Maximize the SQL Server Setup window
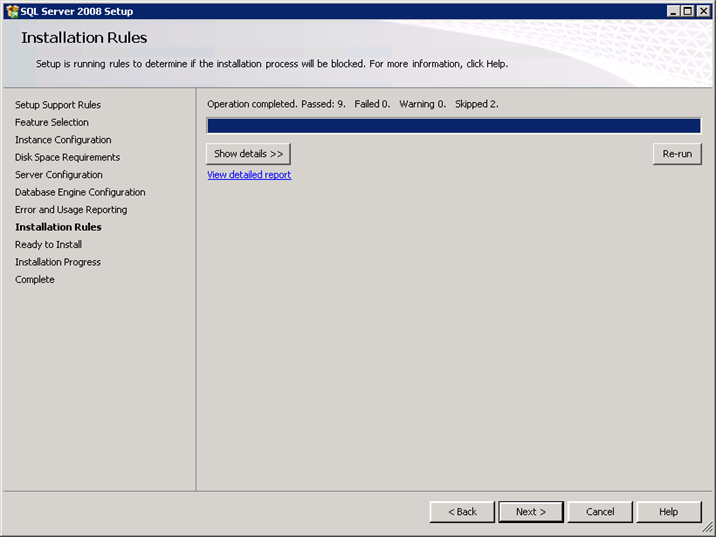Image resolution: width=716 pixels, height=537 pixels. click(687, 11)
